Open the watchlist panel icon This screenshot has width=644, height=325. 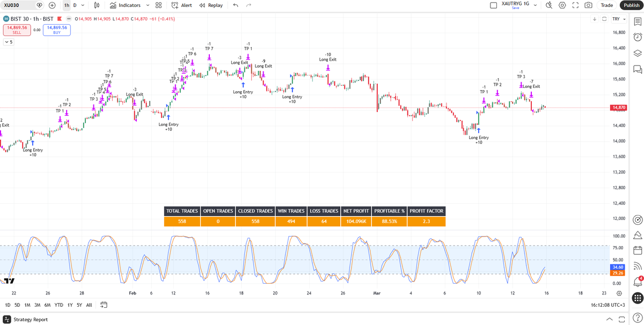click(x=638, y=20)
